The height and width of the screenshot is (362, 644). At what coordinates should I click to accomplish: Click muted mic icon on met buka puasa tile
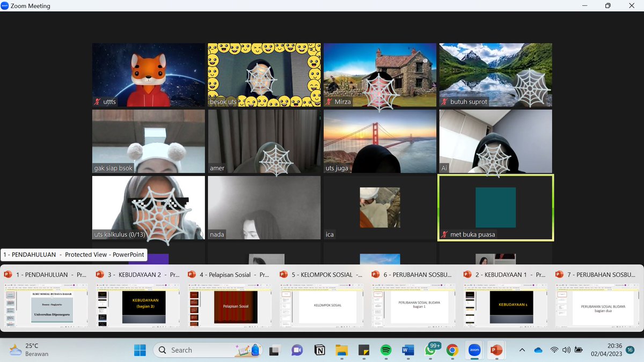click(x=445, y=234)
